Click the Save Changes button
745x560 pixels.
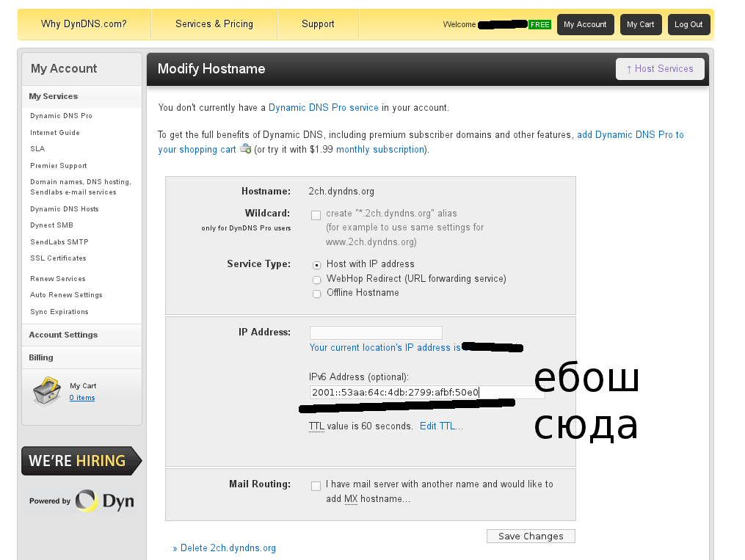coord(531,537)
